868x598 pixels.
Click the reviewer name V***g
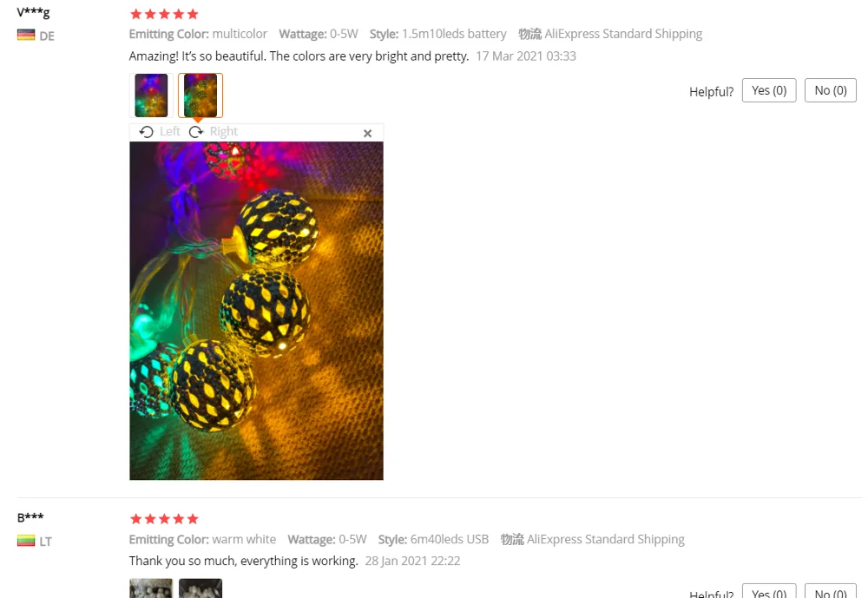click(33, 12)
